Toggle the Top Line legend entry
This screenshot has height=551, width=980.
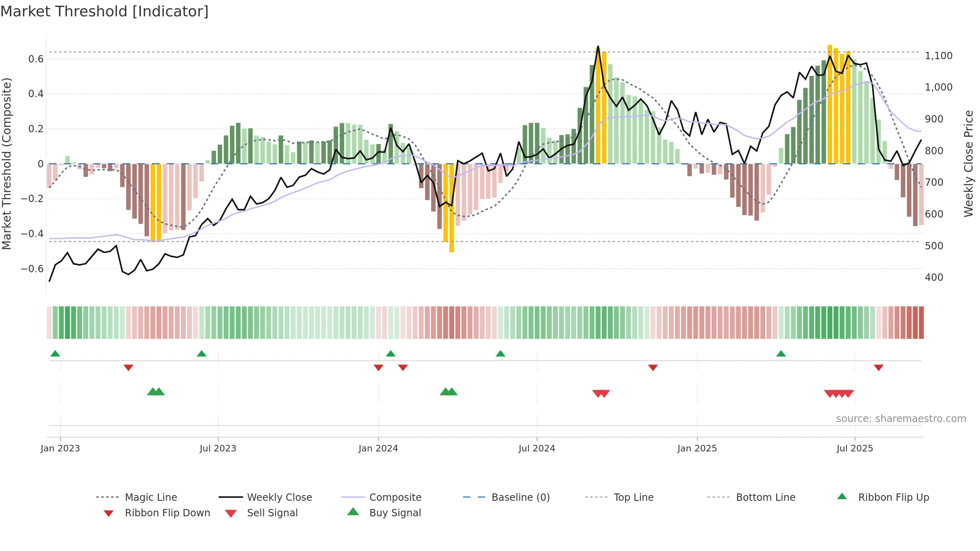(619, 497)
